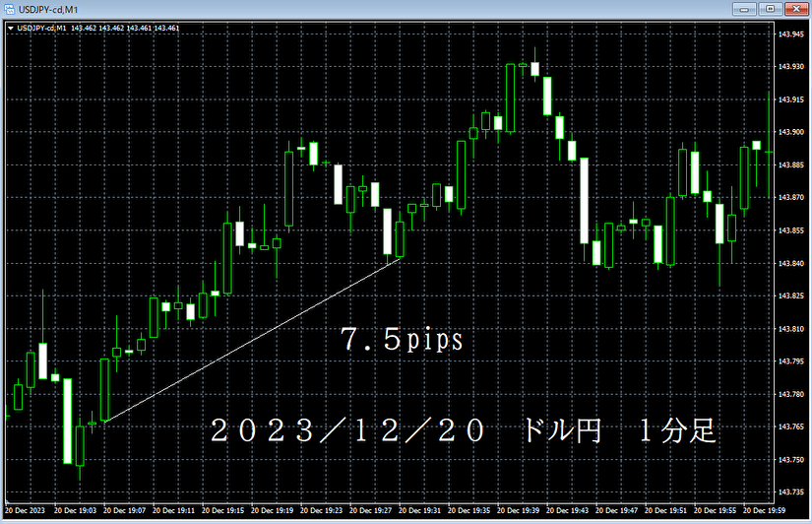Click price level 143.945 on the scale
The width and height of the screenshot is (812, 524).
pos(791,34)
